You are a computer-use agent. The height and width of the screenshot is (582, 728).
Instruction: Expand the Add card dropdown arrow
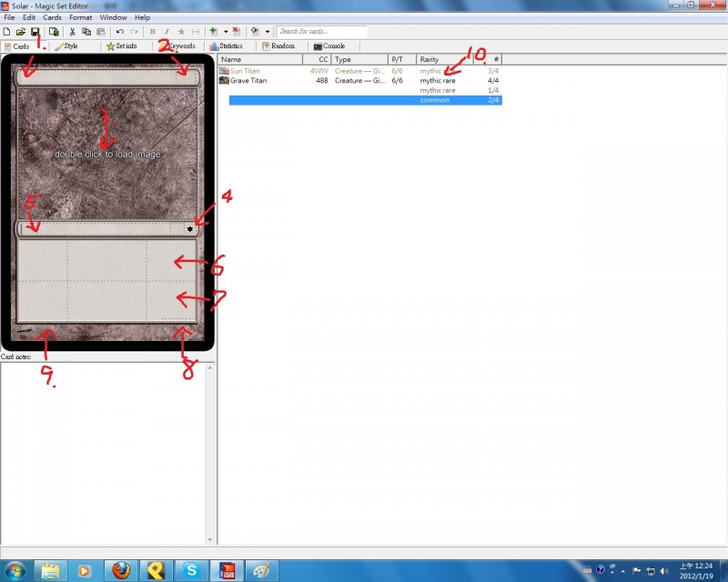(226, 32)
